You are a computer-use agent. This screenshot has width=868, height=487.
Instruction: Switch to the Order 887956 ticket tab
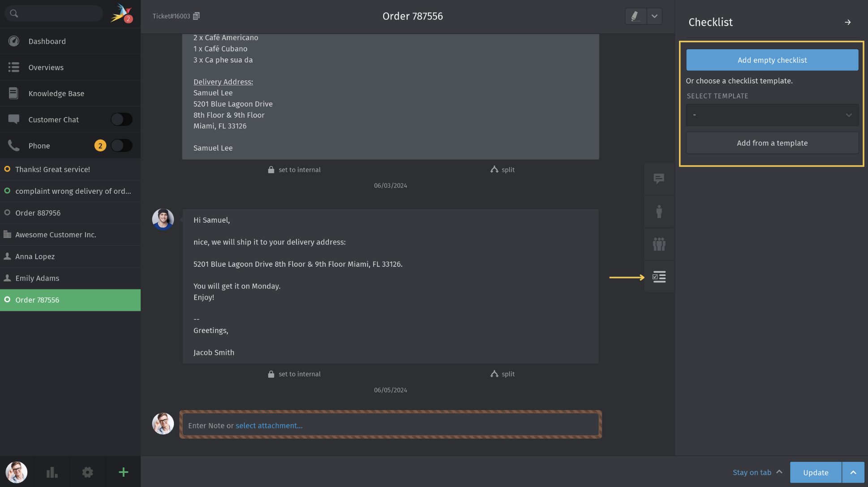(38, 213)
